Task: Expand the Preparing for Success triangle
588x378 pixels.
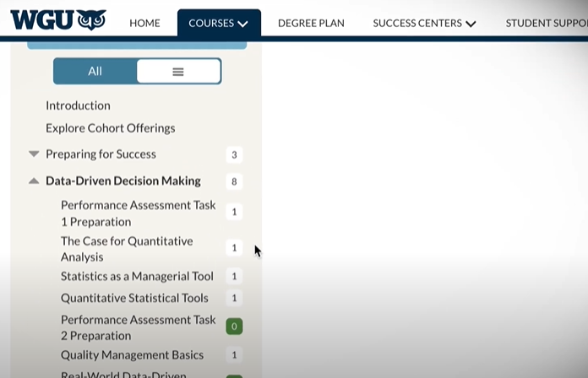Action: pos(34,154)
